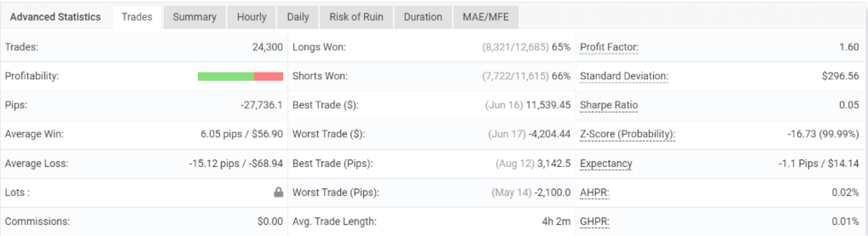Switch to the Summary tab
The width and height of the screenshot is (868, 236).
point(195,17)
